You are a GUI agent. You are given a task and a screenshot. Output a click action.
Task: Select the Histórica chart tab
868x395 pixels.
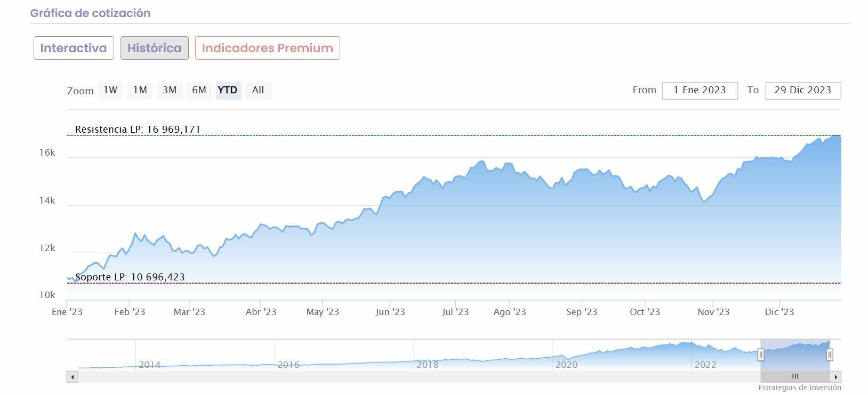(x=154, y=48)
